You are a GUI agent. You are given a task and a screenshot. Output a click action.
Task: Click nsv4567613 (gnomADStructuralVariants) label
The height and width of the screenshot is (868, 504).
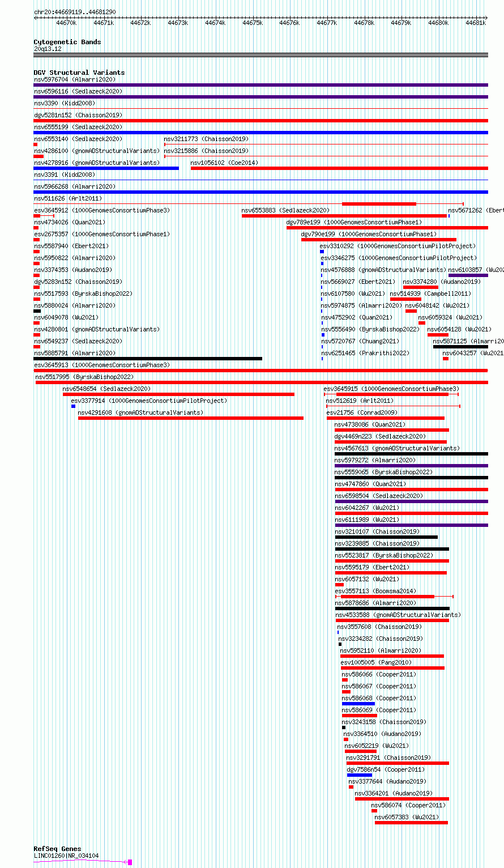tap(398, 448)
